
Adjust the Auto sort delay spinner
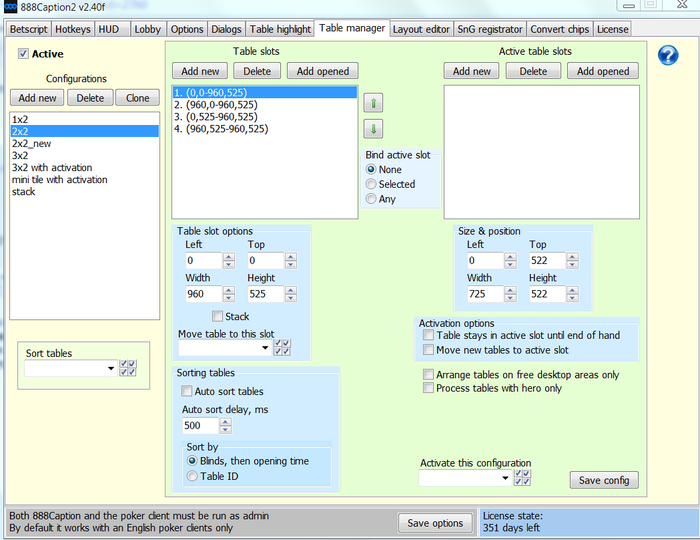[226, 426]
